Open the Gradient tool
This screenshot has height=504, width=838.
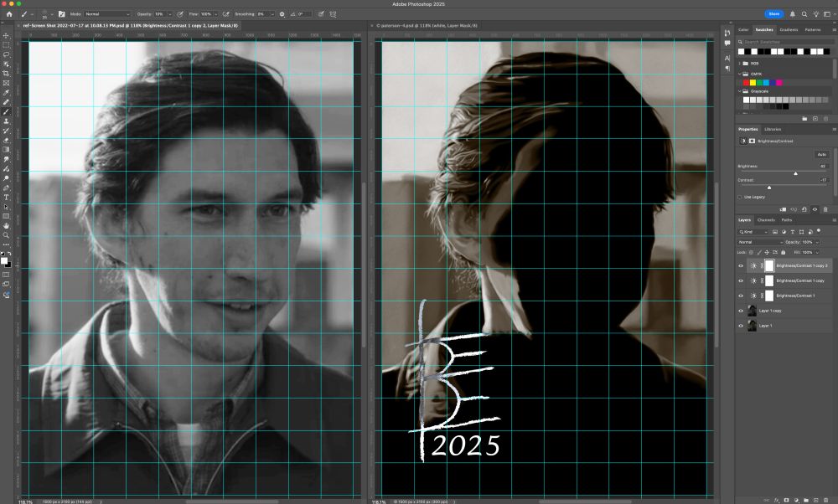(6, 147)
